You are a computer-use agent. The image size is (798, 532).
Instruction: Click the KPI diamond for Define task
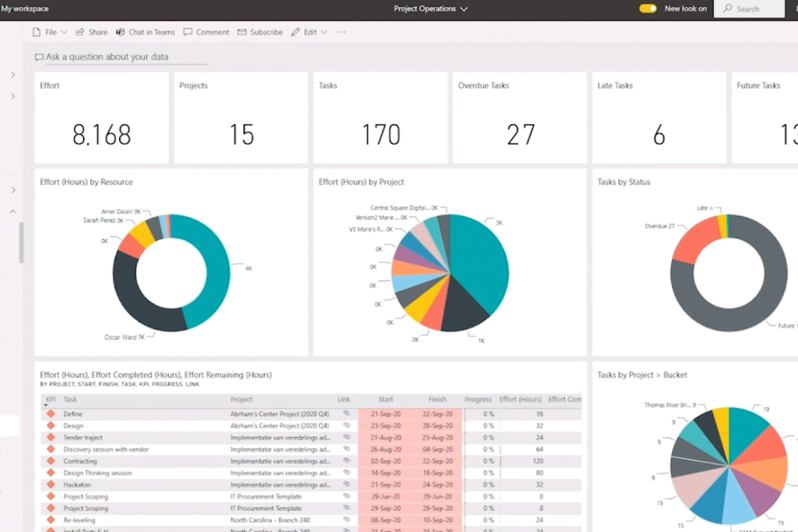[x=51, y=414]
